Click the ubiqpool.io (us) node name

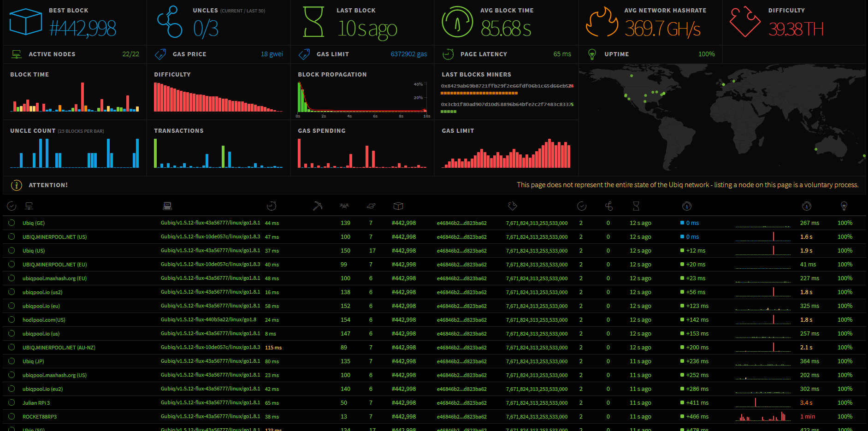[x=41, y=334]
